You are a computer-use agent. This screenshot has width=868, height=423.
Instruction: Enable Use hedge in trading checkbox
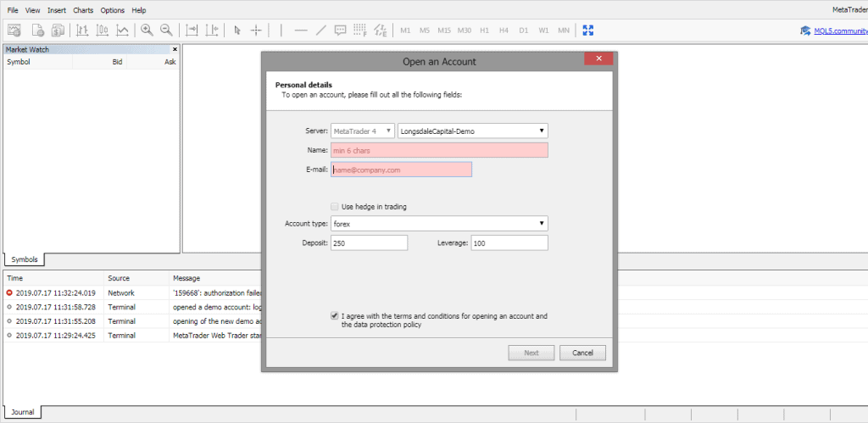(334, 207)
